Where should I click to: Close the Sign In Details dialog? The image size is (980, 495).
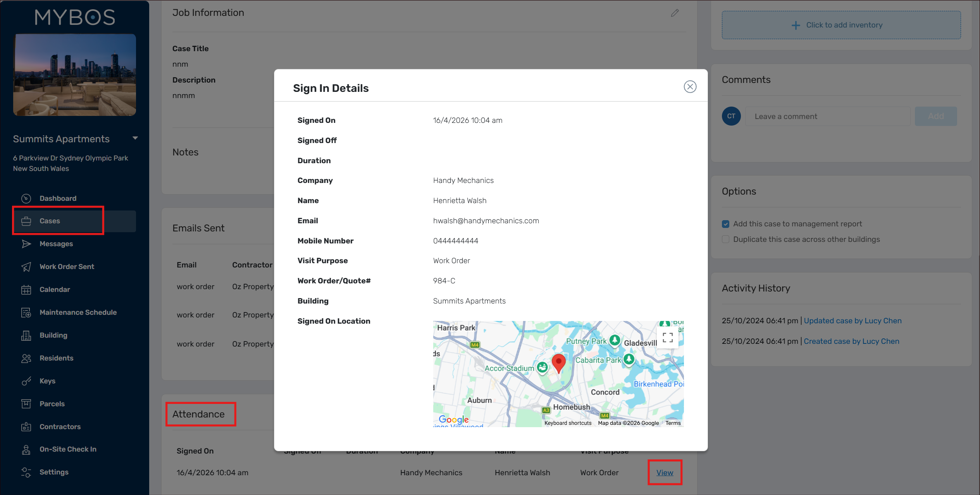pyautogui.click(x=690, y=86)
